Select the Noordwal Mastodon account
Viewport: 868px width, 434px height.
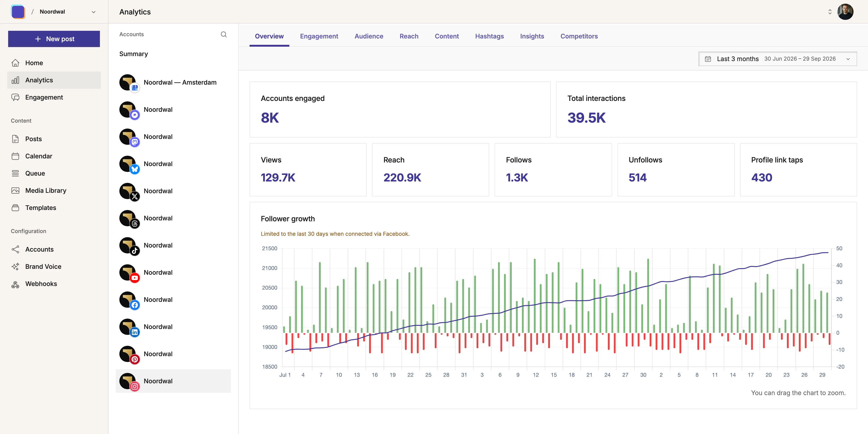[173, 137]
